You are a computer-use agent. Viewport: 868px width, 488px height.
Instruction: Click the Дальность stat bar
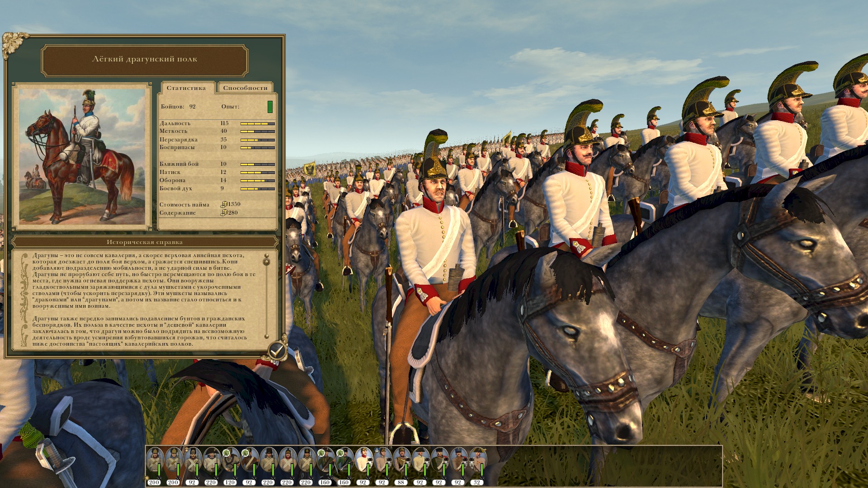pos(258,123)
